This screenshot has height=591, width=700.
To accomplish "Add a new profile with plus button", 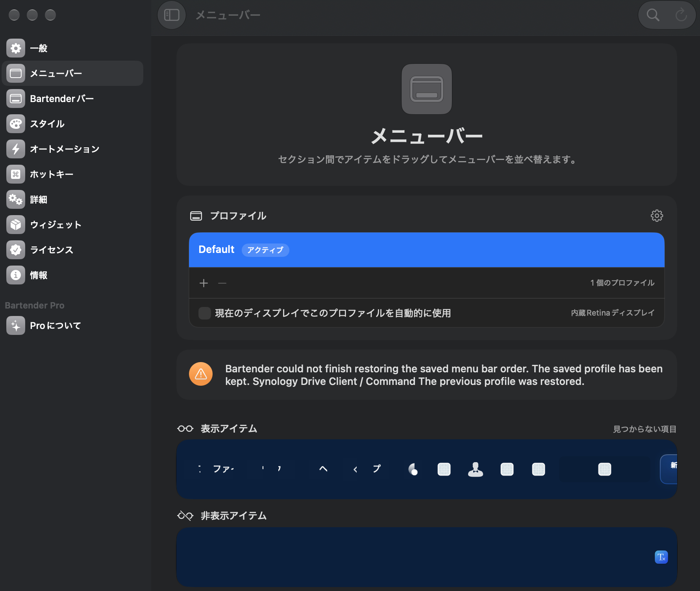I will [204, 283].
